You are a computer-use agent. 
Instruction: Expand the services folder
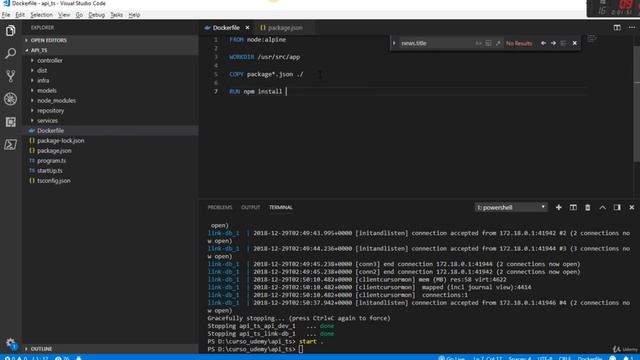[x=110, y=120]
